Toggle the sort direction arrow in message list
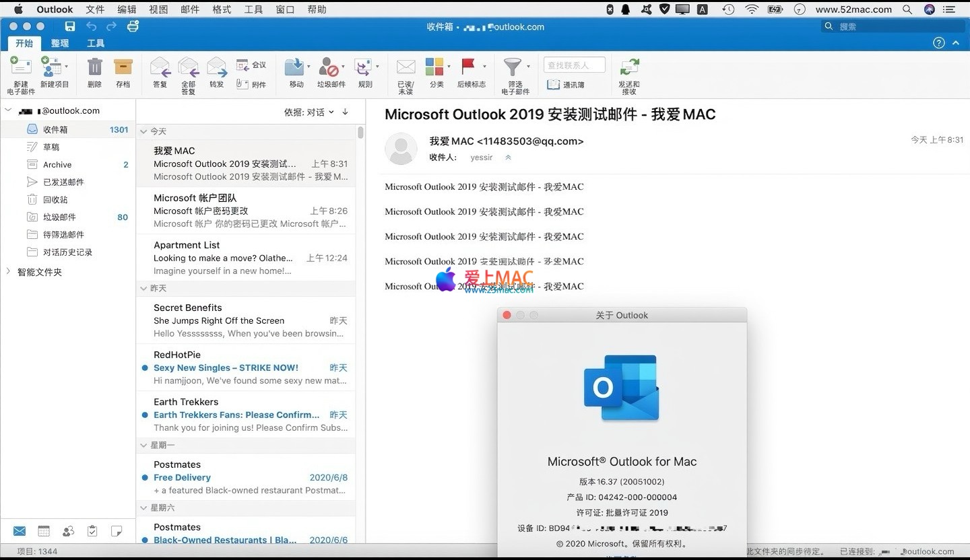970x560 pixels. pos(346,112)
